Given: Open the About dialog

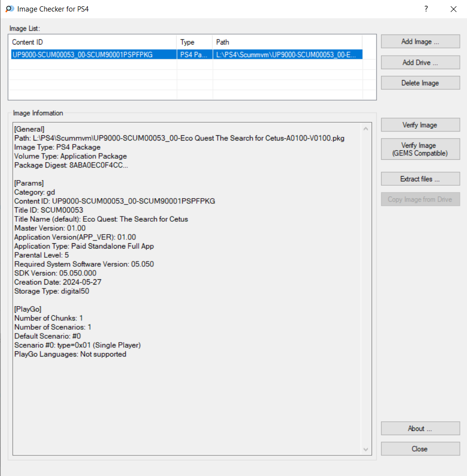Looking at the screenshot, I should (420, 428).
